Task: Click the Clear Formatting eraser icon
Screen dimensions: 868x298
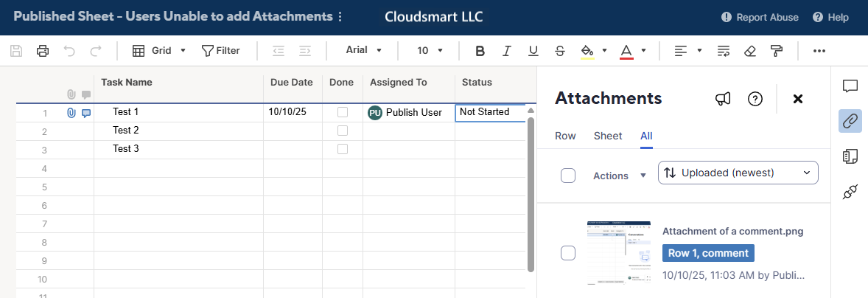Action: tap(750, 51)
